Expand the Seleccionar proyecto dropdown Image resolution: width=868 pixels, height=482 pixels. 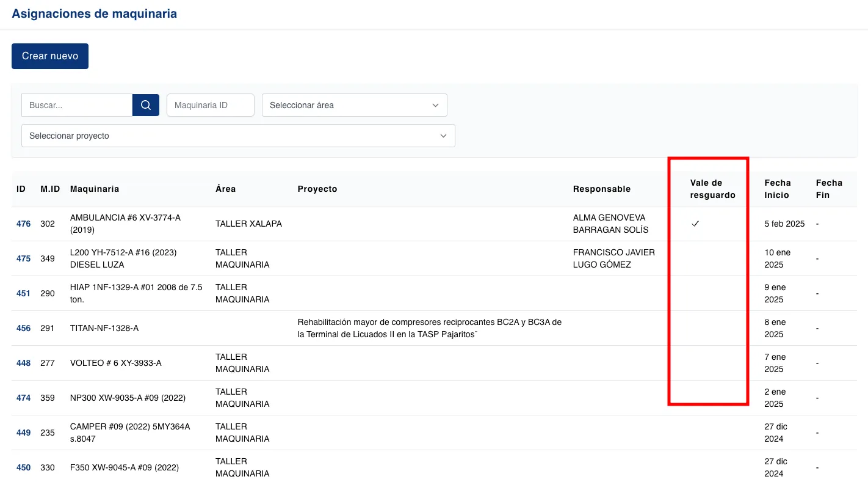(x=238, y=136)
